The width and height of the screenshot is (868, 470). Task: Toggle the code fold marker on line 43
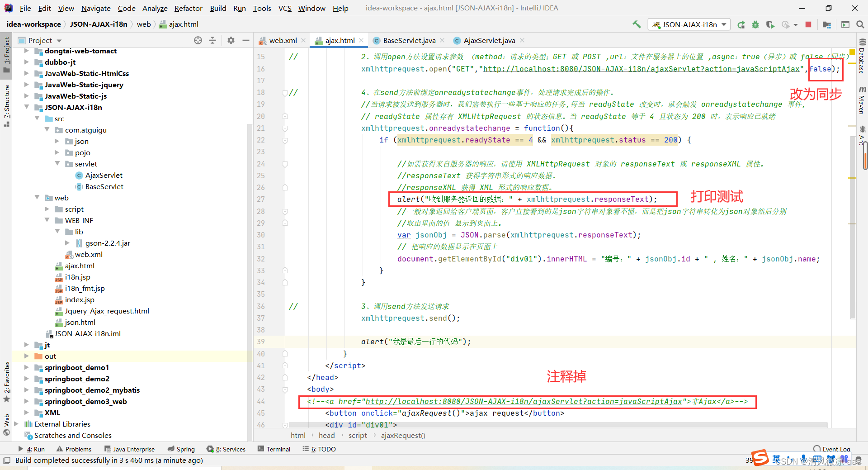pos(285,389)
